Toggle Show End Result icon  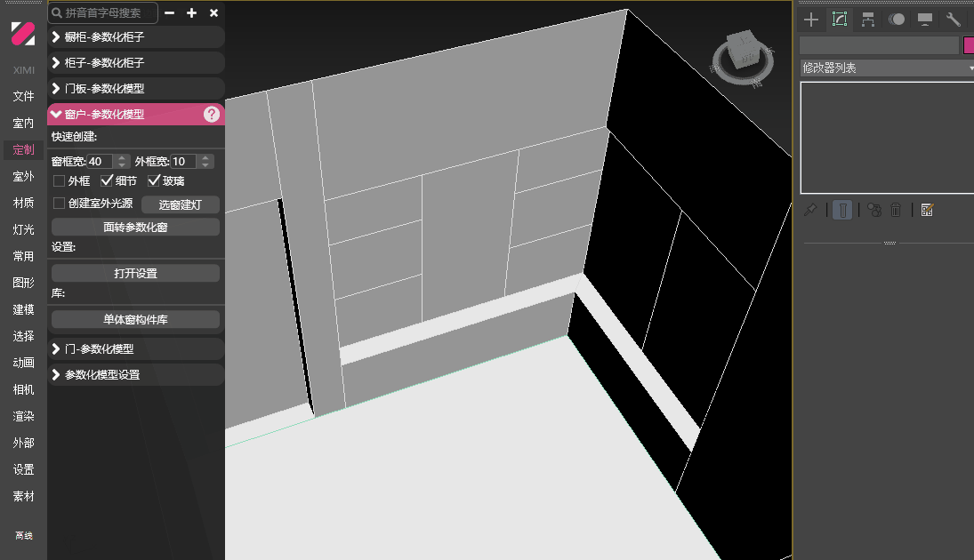(842, 210)
